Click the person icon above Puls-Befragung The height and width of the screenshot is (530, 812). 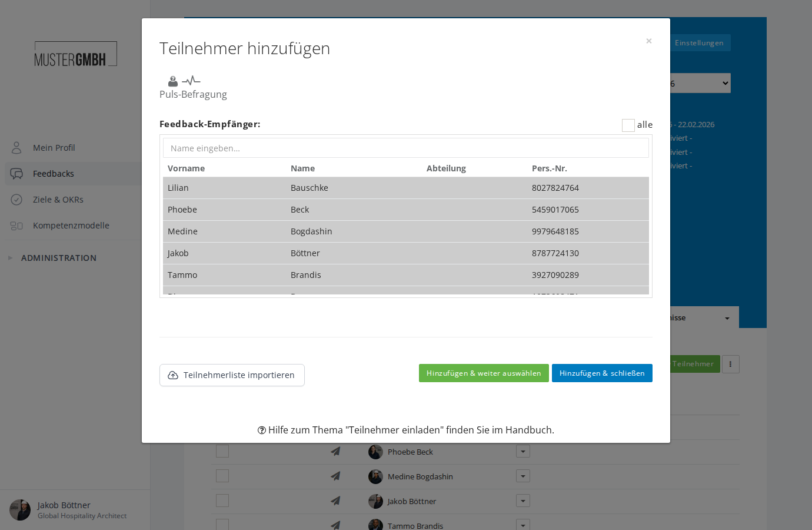coord(173,81)
